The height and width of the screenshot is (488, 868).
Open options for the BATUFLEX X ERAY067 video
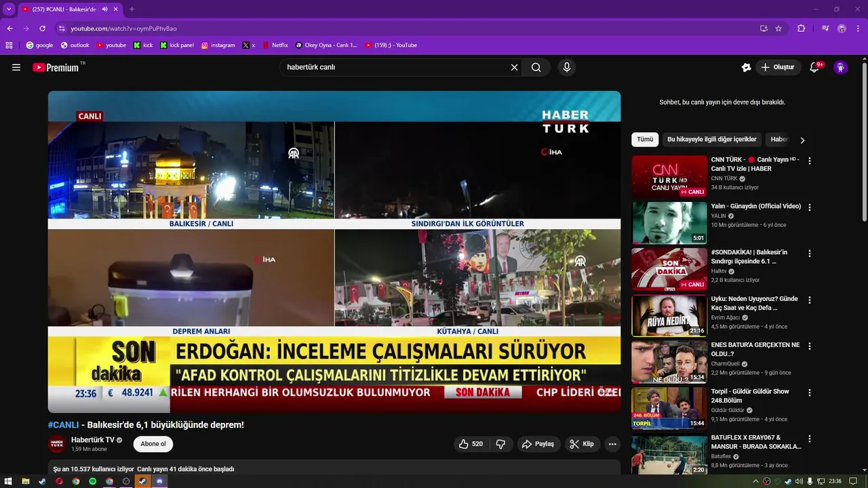click(809, 439)
